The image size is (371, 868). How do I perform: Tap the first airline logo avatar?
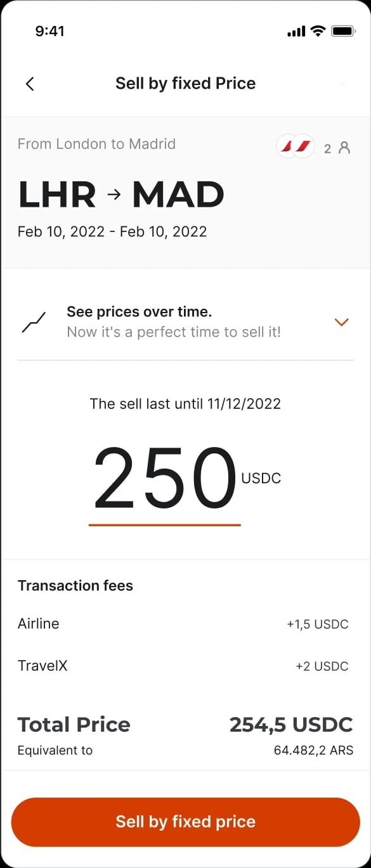coord(287,146)
